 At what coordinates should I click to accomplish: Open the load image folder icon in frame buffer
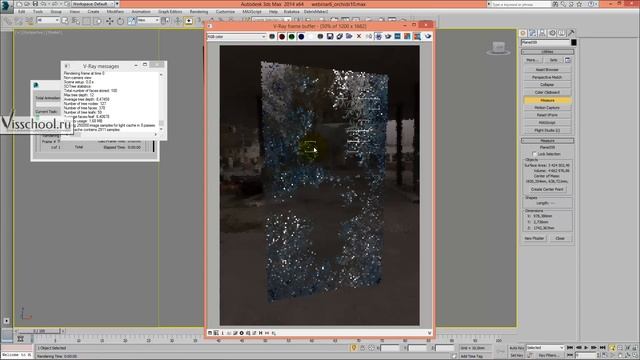click(x=349, y=36)
